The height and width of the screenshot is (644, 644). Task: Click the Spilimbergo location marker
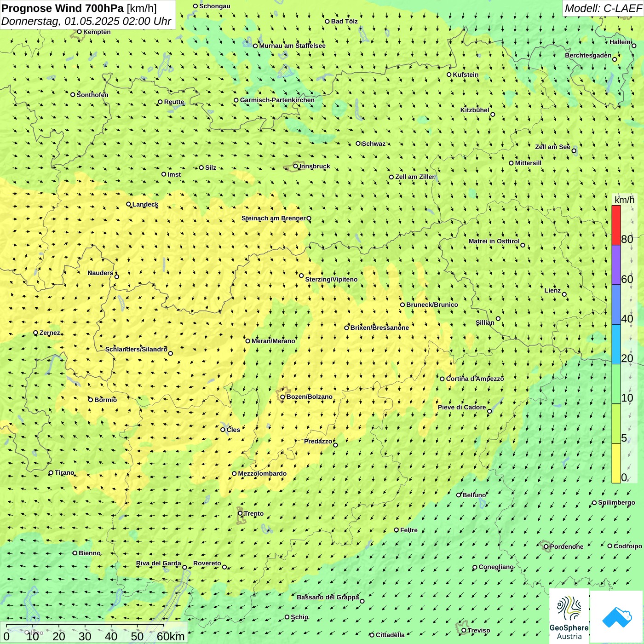click(594, 503)
